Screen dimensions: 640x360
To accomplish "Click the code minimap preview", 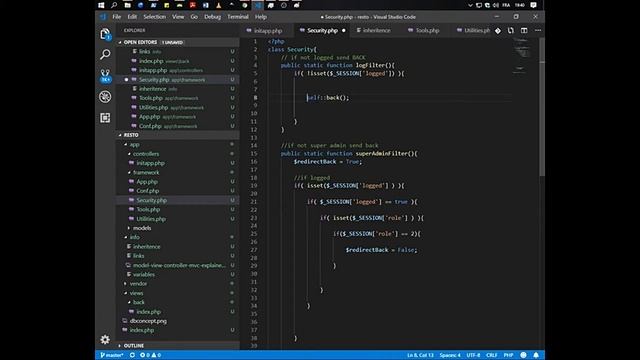I will pos(522,56).
